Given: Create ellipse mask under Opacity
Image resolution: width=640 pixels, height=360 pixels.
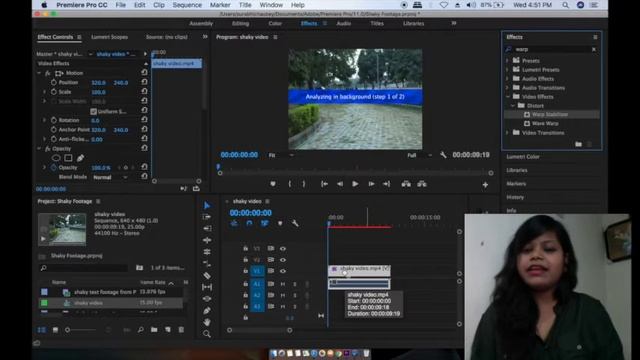Looking at the screenshot, I should (56, 158).
